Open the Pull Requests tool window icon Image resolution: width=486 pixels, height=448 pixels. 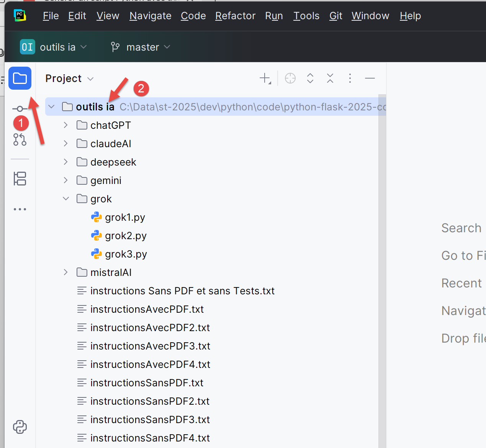point(20,139)
